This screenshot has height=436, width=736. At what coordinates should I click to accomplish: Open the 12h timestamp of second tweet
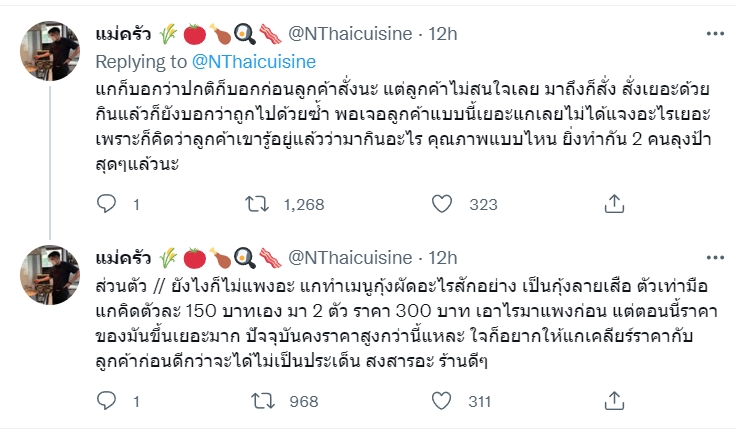[x=442, y=258]
